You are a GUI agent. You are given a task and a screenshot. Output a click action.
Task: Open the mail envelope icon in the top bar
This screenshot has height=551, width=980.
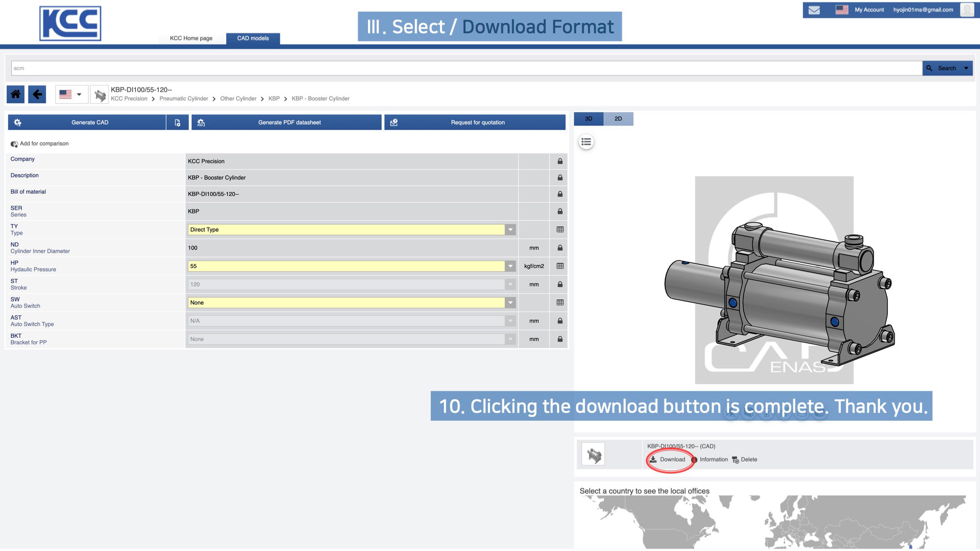pos(814,9)
